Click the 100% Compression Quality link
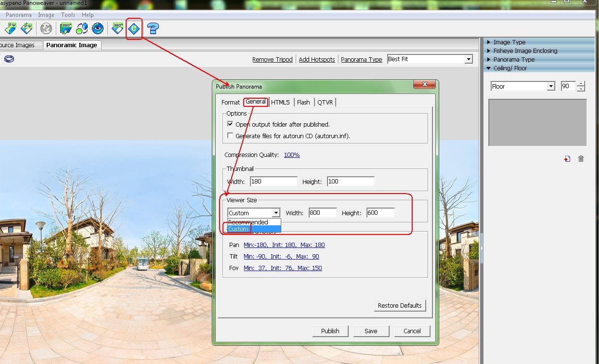The height and width of the screenshot is (364, 599). pyautogui.click(x=292, y=155)
